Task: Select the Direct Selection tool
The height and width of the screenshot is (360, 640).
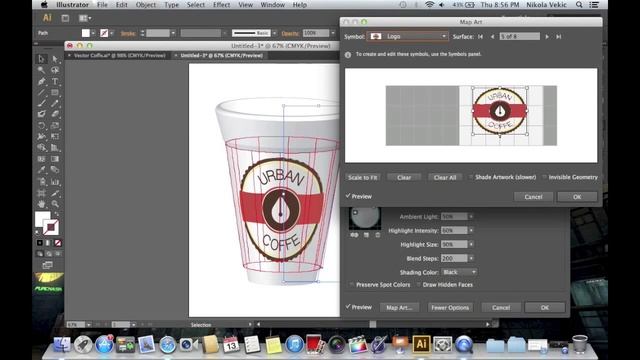Action: (55, 59)
